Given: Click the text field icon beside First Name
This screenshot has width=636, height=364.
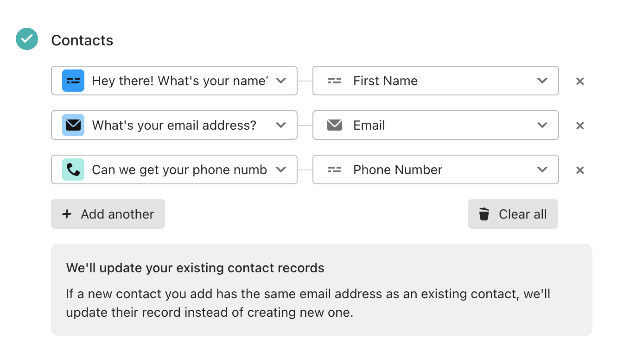Looking at the screenshot, I should coord(335,81).
